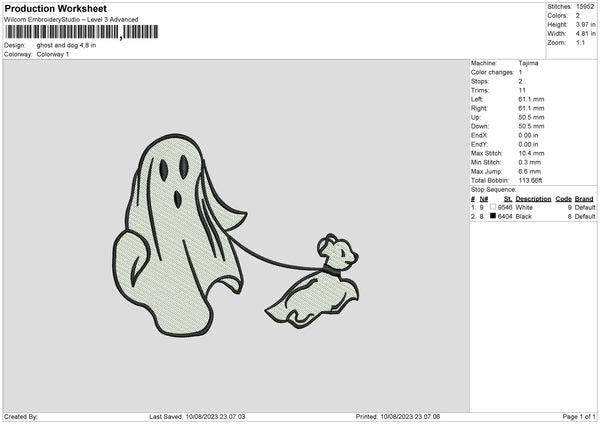The width and height of the screenshot is (600, 424).
Task: Click the dog embroidery figure
Action: (x=313, y=281)
